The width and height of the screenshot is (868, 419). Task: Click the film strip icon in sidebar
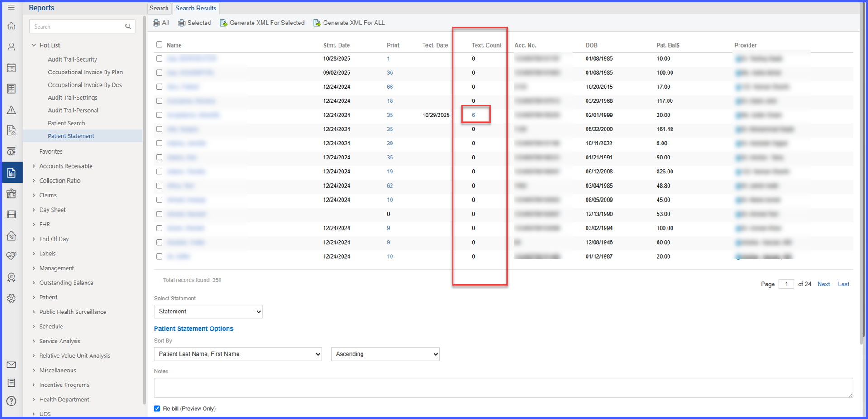point(11,214)
